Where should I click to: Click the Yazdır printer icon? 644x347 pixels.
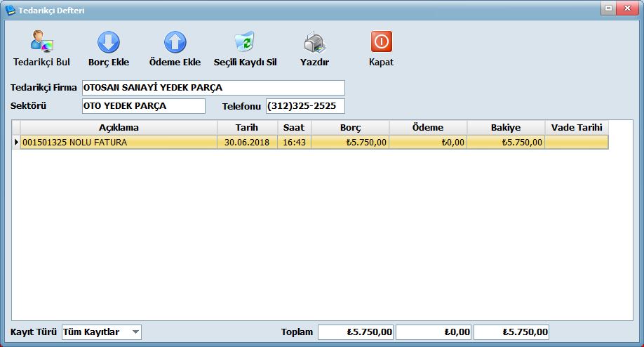[314, 43]
